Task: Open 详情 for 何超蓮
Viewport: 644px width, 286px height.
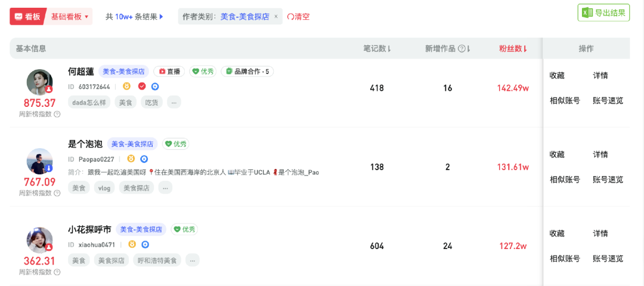Action: tap(600, 76)
